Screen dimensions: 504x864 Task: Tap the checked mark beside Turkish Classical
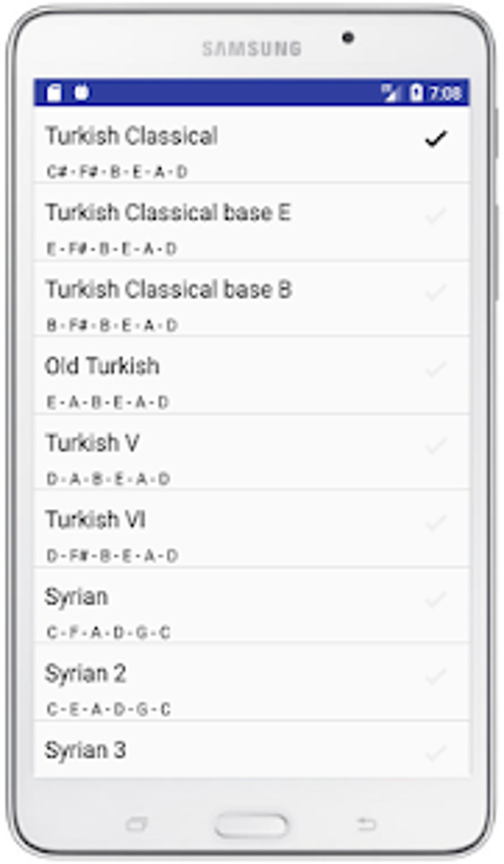point(436,139)
